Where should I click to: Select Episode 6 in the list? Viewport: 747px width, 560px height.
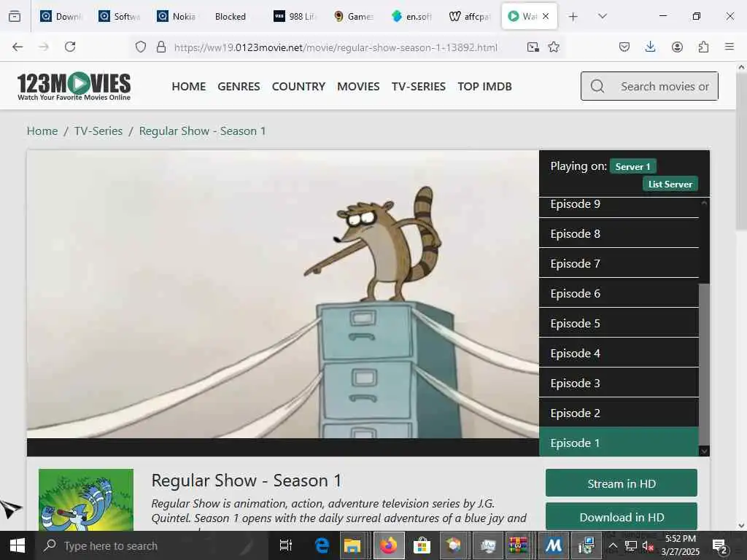pyautogui.click(x=619, y=293)
